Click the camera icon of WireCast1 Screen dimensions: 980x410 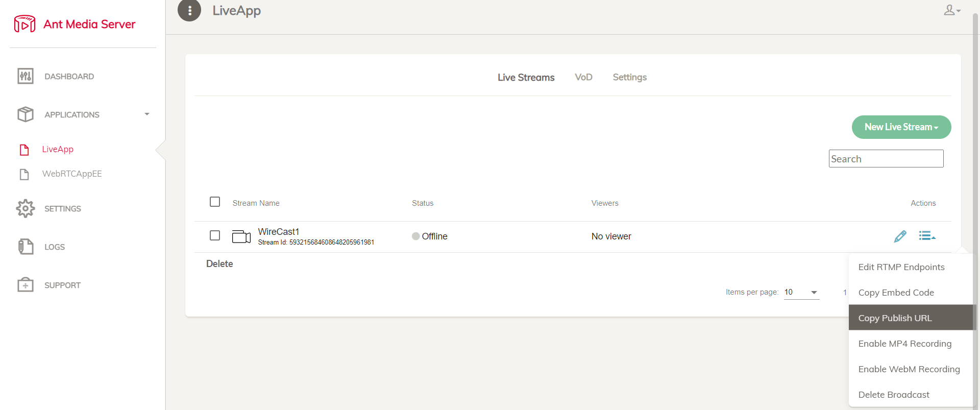(x=241, y=236)
